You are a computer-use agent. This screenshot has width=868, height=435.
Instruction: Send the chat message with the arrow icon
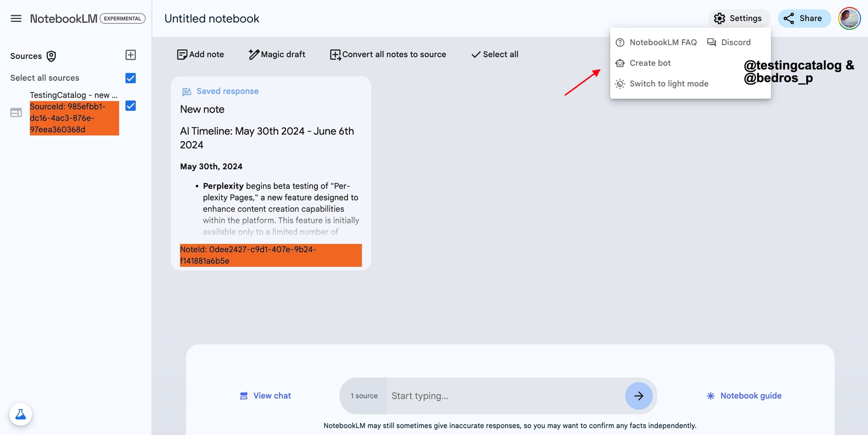[638, 396]
